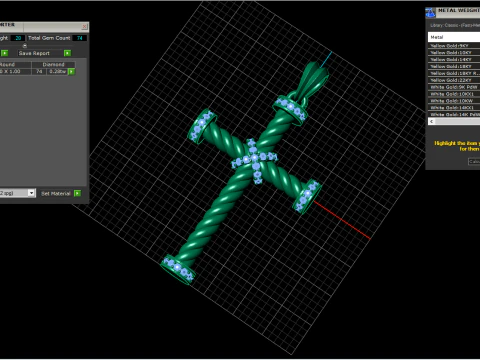Select White Gold 14K PdW in metal list
This screenshot has width=480, height=360.
click(454, 114)
